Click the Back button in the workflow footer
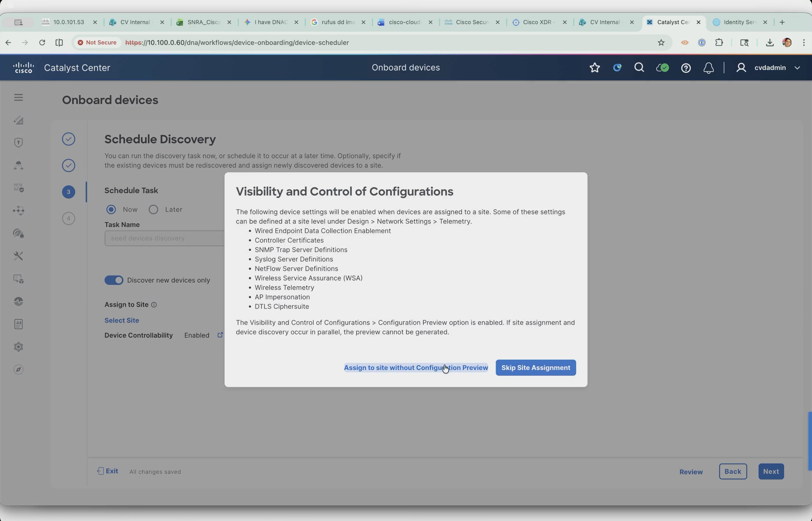Screen dimensions: 812x521 pyautogui.click(x=733, y=472)
